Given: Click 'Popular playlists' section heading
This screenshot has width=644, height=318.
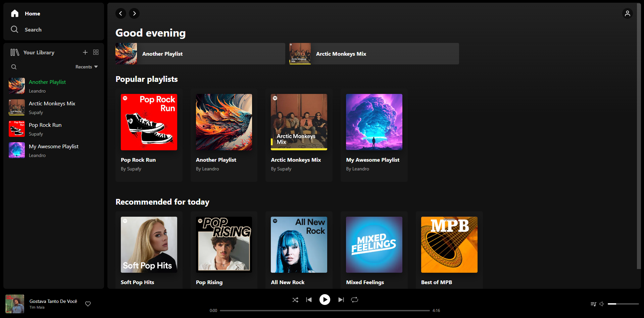Looking at the screenshot, I should coord(147,79).
